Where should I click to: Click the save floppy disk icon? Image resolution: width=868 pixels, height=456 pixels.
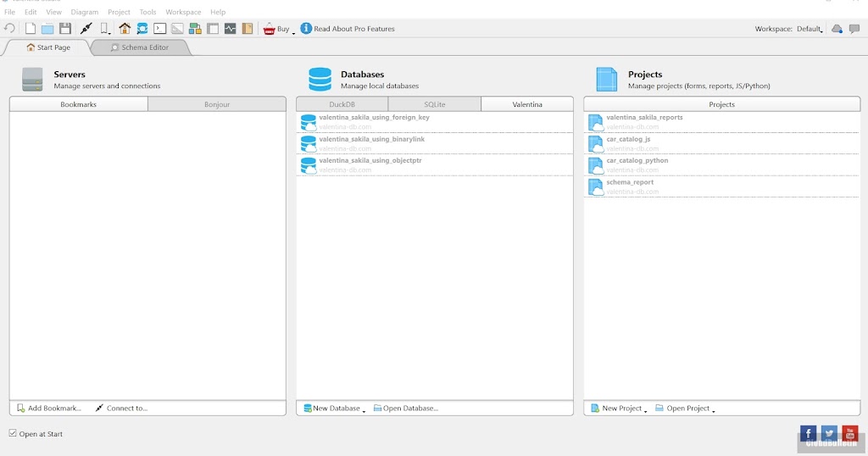pyautogui.click(x=65, y=28)
